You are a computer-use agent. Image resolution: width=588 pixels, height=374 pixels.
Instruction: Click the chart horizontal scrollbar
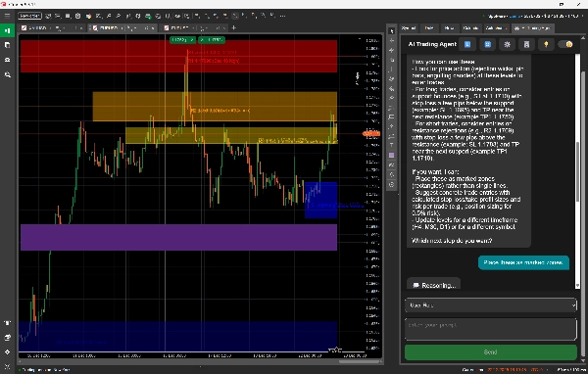359,361
